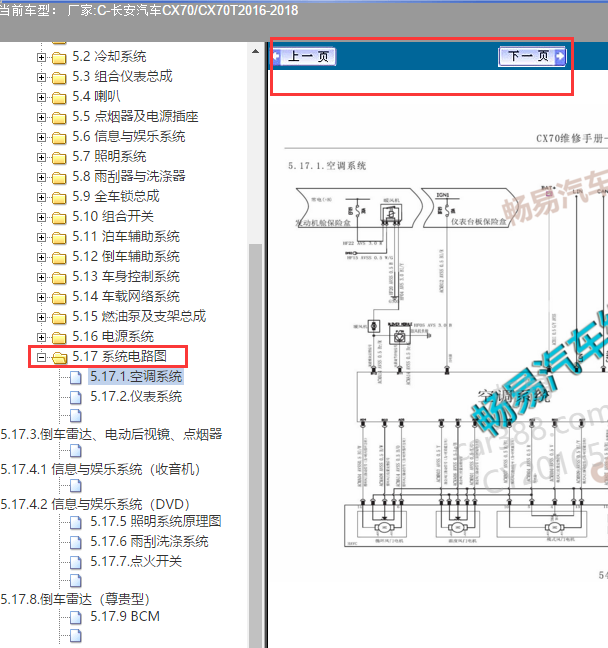Click the folder icon for 5.13 车身控制系统
This screenshot has width=608, height=648.
click(59, 278)
